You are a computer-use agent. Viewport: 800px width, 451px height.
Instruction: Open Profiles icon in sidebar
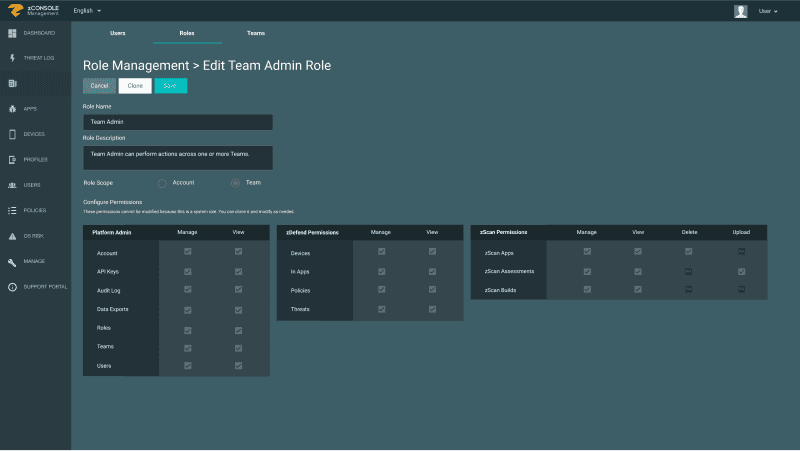[x=12, y=159]
